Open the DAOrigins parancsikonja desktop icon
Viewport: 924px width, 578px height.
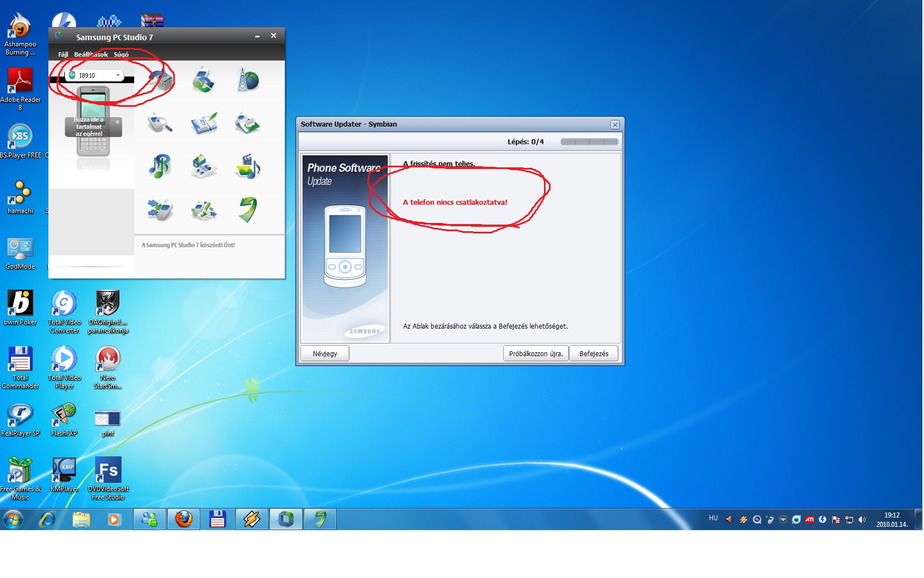tap(108, 312)
